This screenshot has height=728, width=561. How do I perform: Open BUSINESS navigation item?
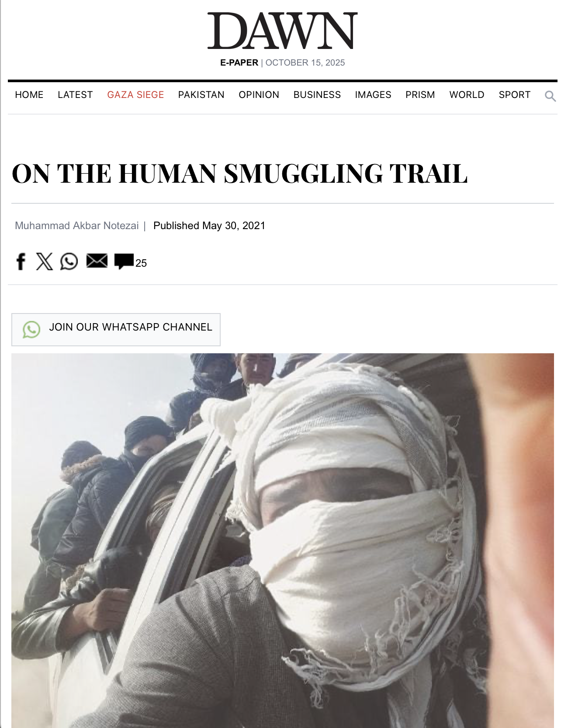tap(317, 95)
